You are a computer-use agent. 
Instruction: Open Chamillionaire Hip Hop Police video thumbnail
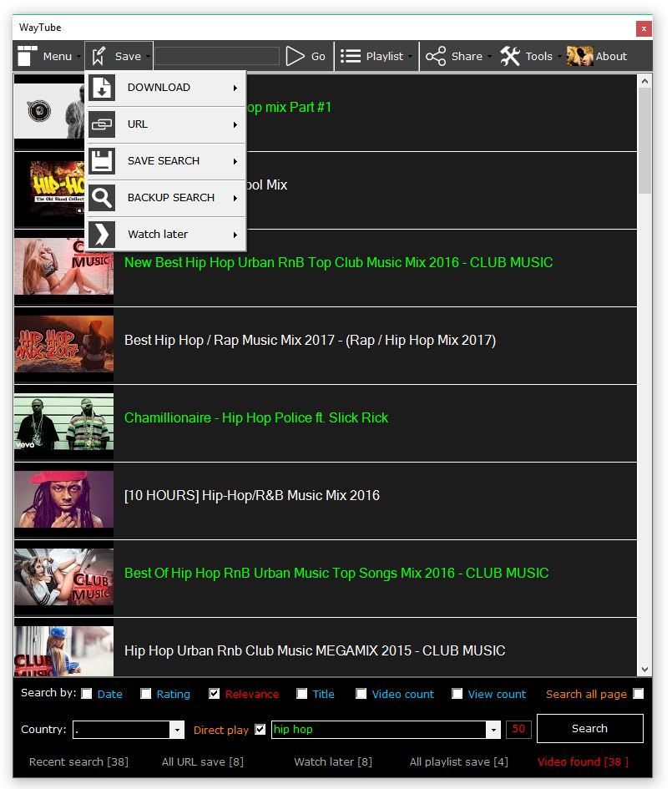(64, 423)
